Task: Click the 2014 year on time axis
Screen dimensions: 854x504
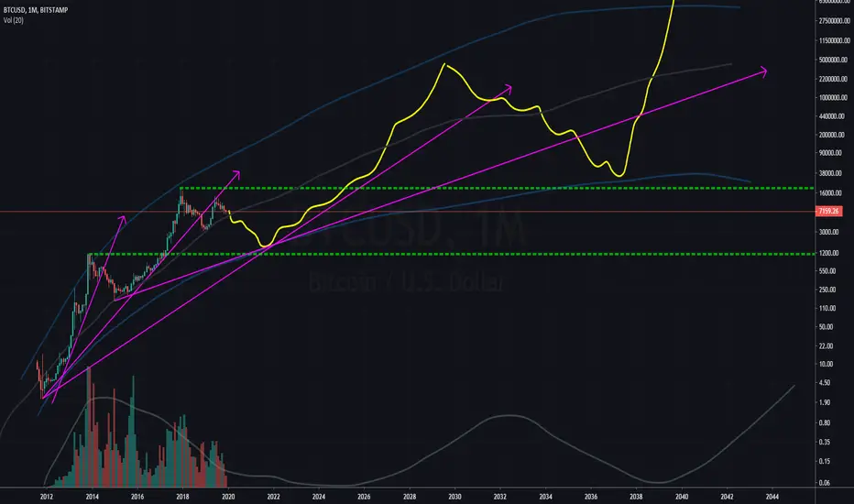Action: 92,497
